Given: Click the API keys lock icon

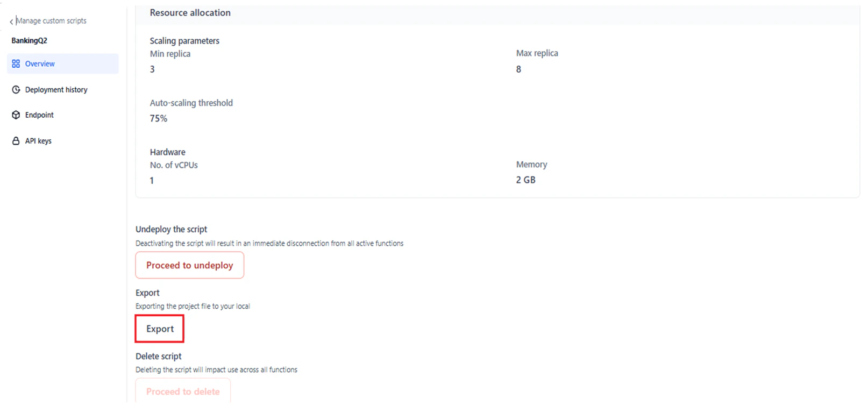Looking at the screenshot, I should click(x=16, y=140).
